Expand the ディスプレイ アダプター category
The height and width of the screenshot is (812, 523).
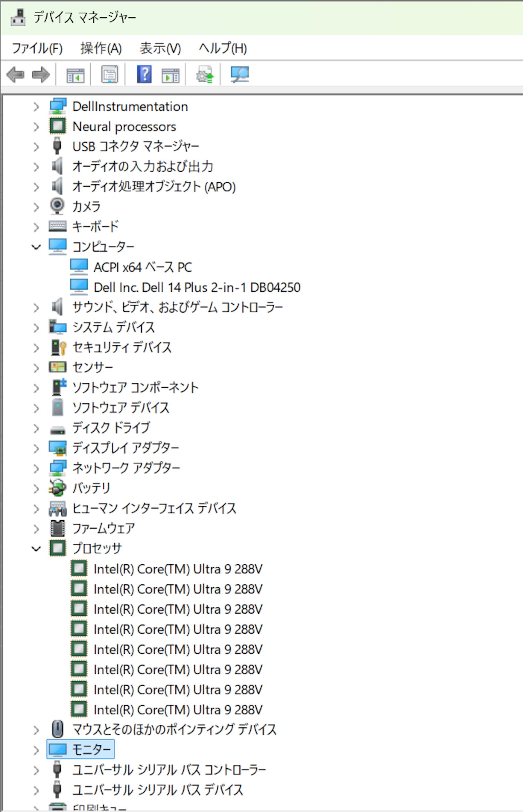[x=36, y=448]
